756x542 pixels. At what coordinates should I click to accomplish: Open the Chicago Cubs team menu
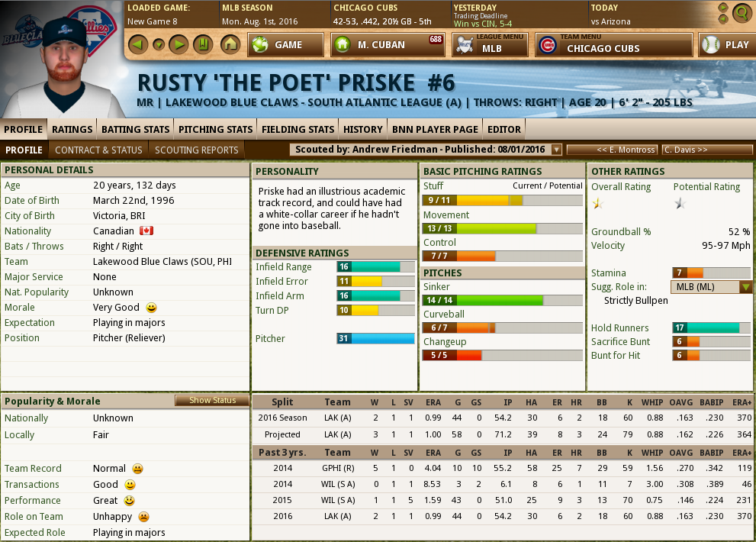(x=613, y=45)
